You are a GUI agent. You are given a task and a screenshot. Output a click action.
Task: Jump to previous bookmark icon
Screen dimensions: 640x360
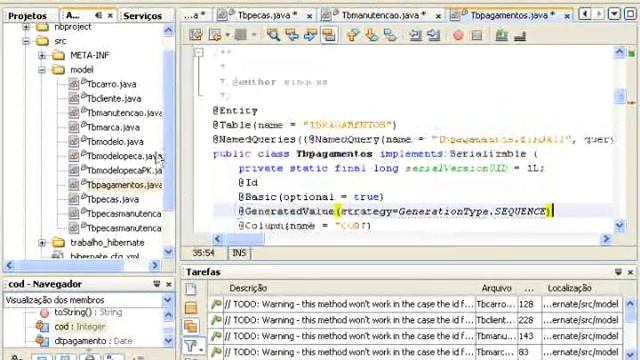353,35
